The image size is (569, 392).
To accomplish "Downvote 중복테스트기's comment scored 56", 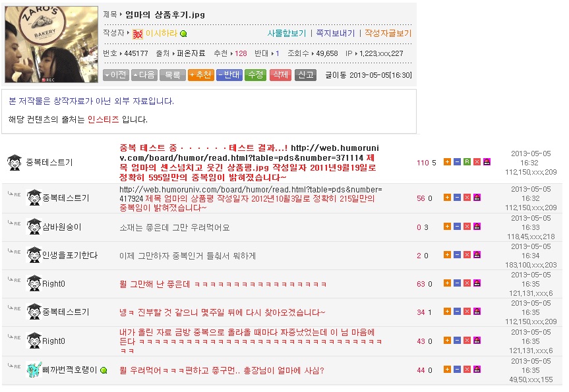I will (457, 198).
